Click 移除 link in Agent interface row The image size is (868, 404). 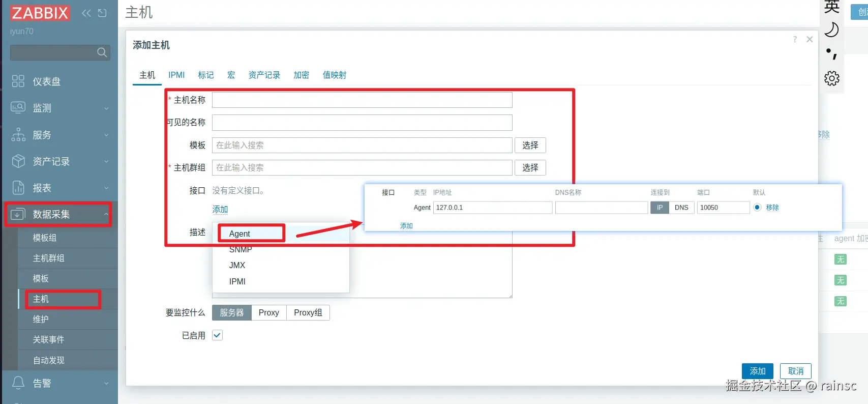point(772,208)
